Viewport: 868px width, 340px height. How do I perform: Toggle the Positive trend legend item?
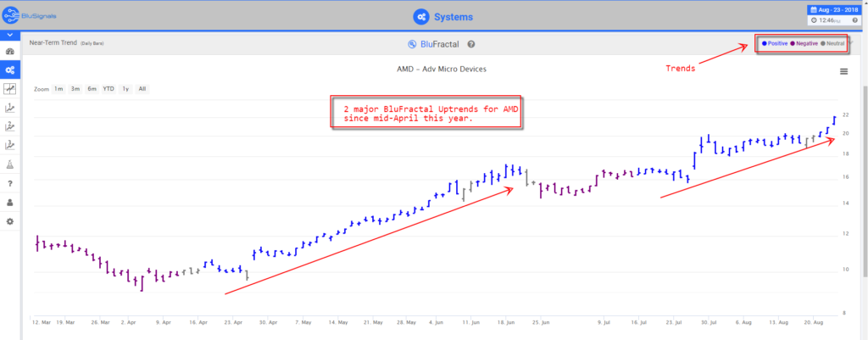(776, 43)
